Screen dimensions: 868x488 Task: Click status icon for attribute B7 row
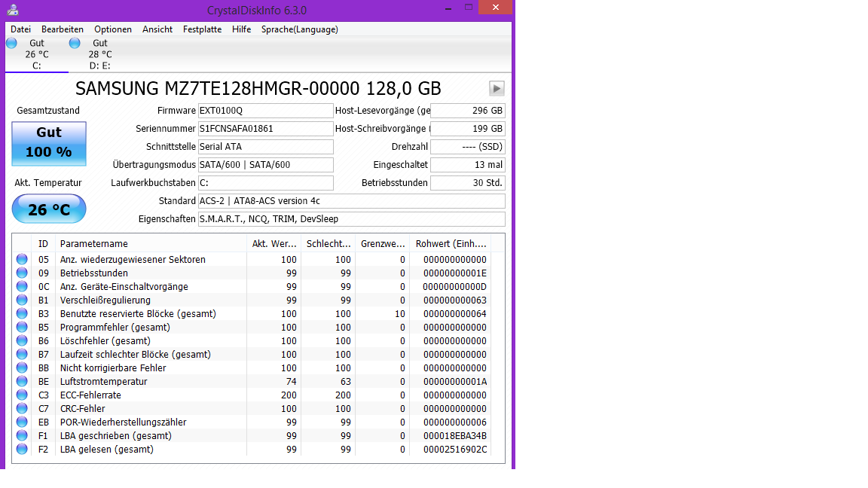22,354
